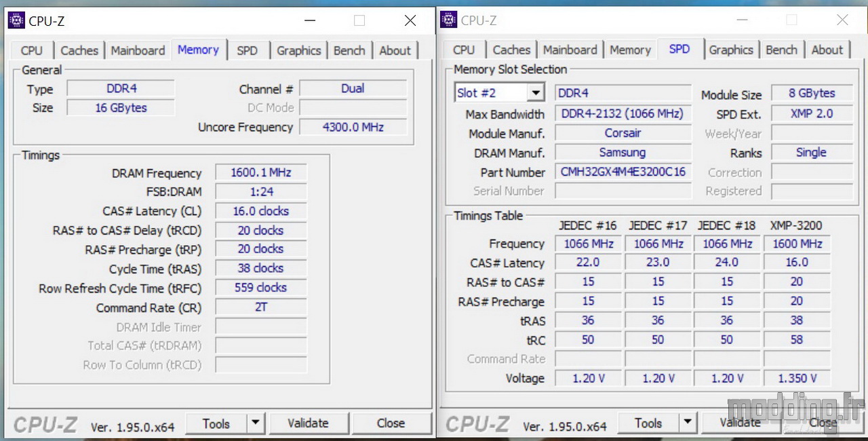This screenshot has height=441, width=868.
Task: Open About tab in right CPU-Z window
Action: coord(827,50)
